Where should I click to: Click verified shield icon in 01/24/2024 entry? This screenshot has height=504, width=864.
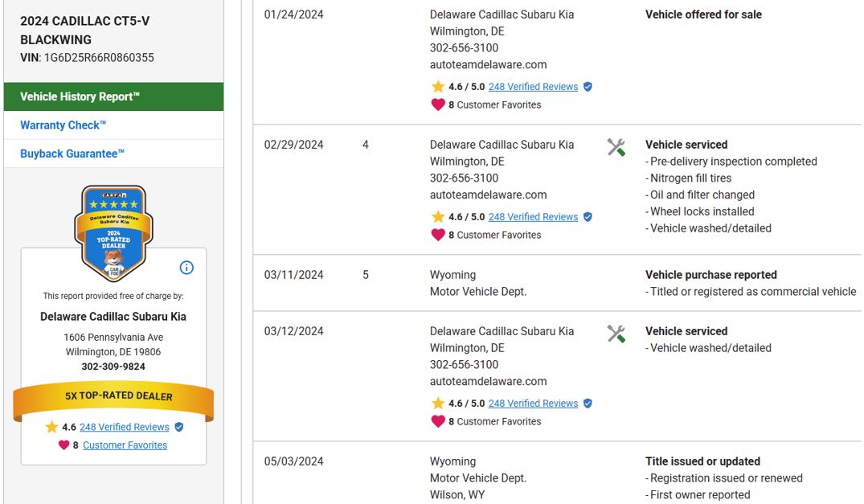point(588,87)
